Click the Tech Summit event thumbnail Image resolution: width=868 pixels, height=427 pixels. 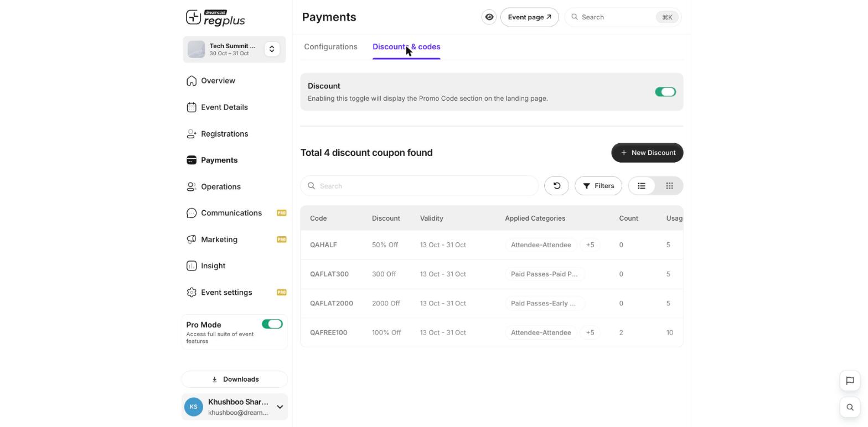pos(196,49)
